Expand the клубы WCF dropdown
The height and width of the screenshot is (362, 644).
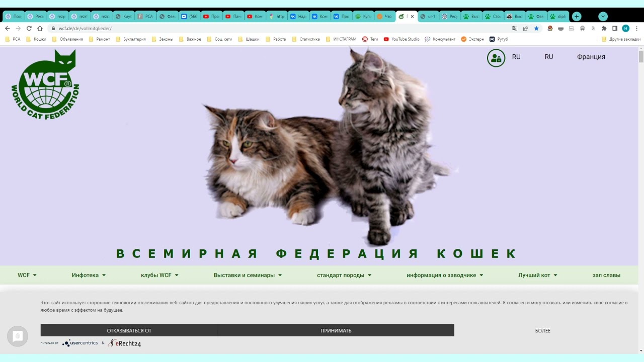point(159,275)
